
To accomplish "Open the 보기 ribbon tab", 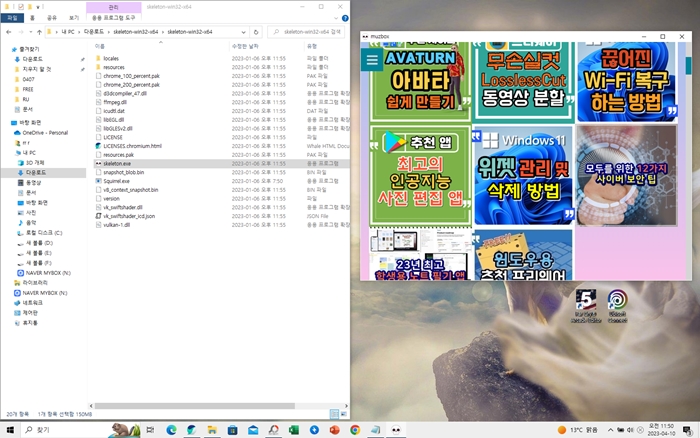I will point(74,18).
